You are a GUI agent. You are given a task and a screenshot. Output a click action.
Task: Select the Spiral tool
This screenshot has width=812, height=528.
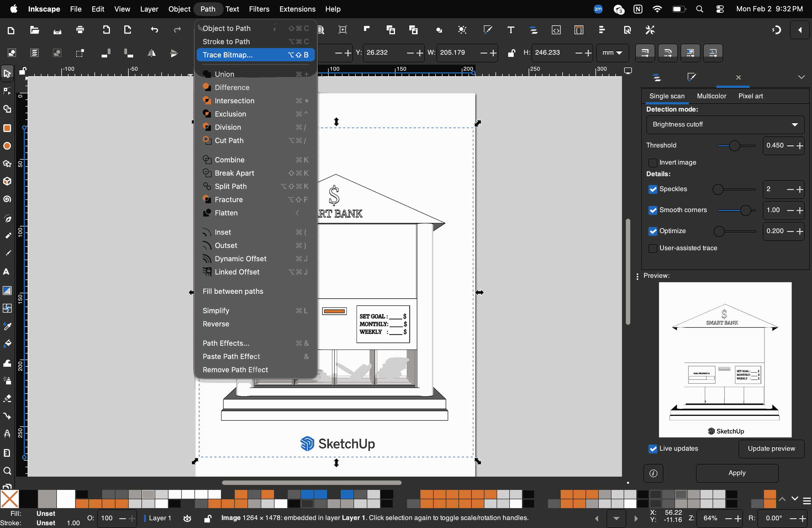(7, 199)
